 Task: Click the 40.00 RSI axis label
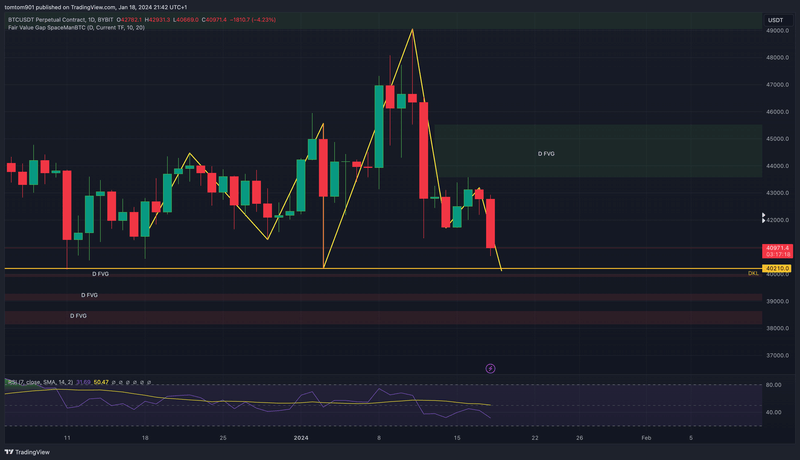[x=773, y=412]
